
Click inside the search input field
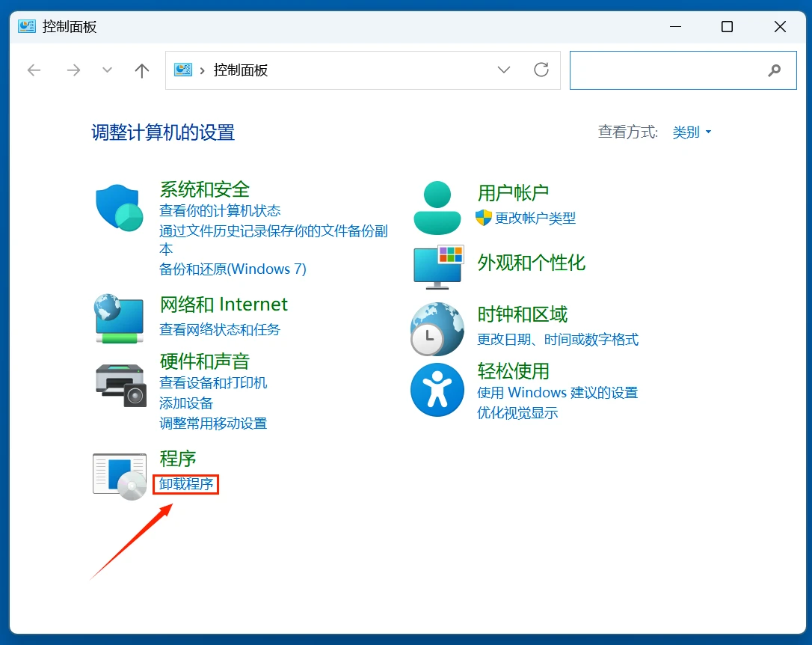673,70
